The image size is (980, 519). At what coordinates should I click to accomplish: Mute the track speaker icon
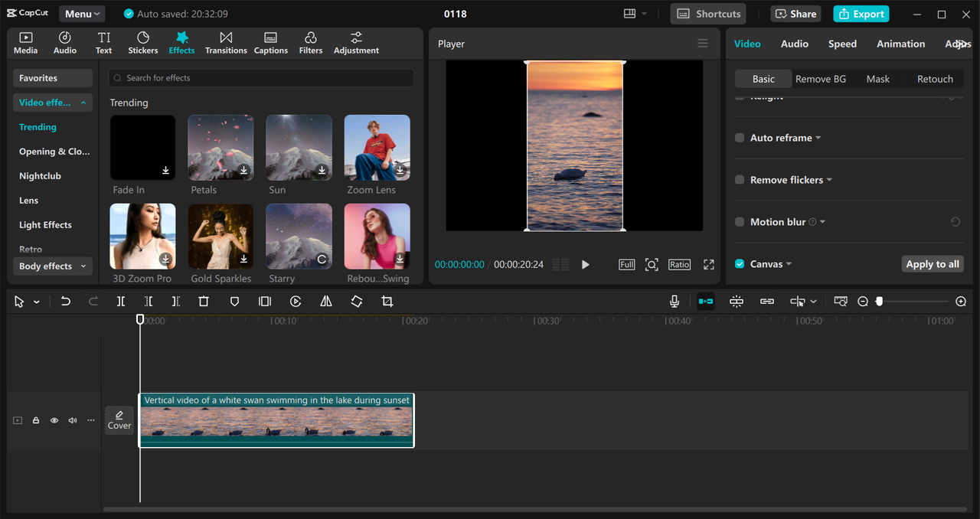73,420
